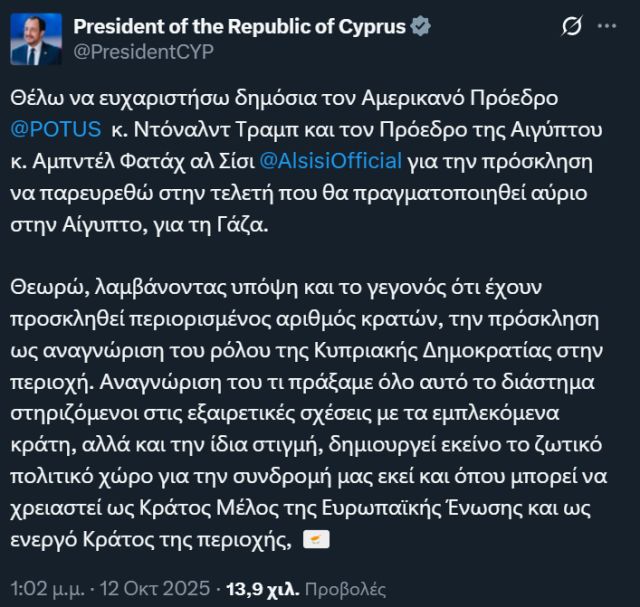Click the Grok icon in the post header

coord(574,26)
